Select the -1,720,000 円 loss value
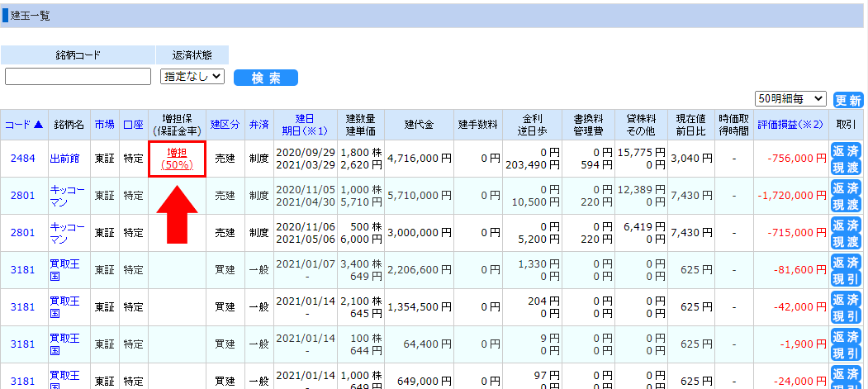This screenshot has width=868, height=389. [x=793, y=196]
